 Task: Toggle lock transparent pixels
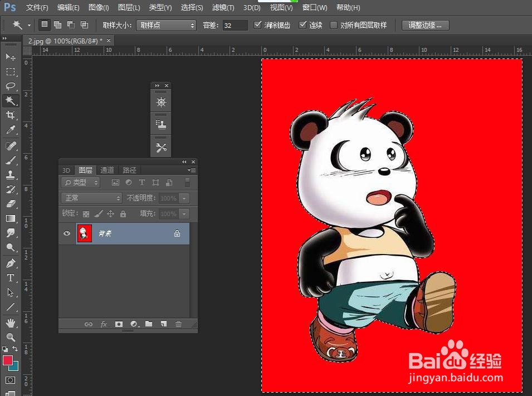click(x=86, y=214)
